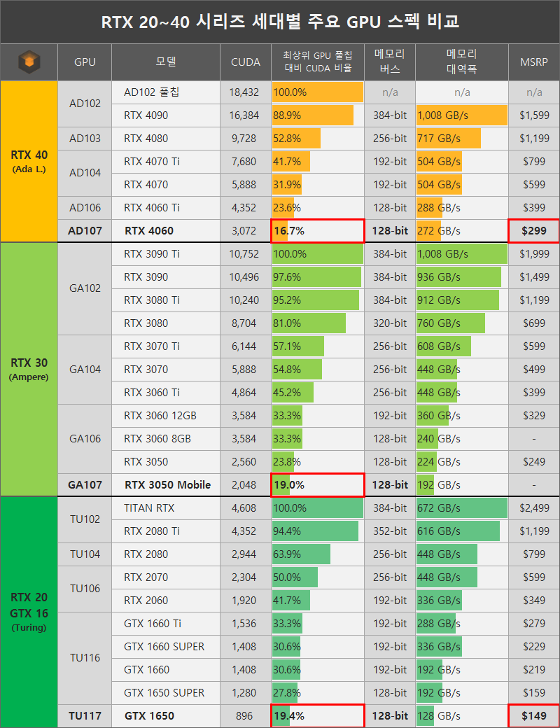Click the 메모리 대역폭 column header
Viewport: 560px width, 728px height.
coord(461,62)
